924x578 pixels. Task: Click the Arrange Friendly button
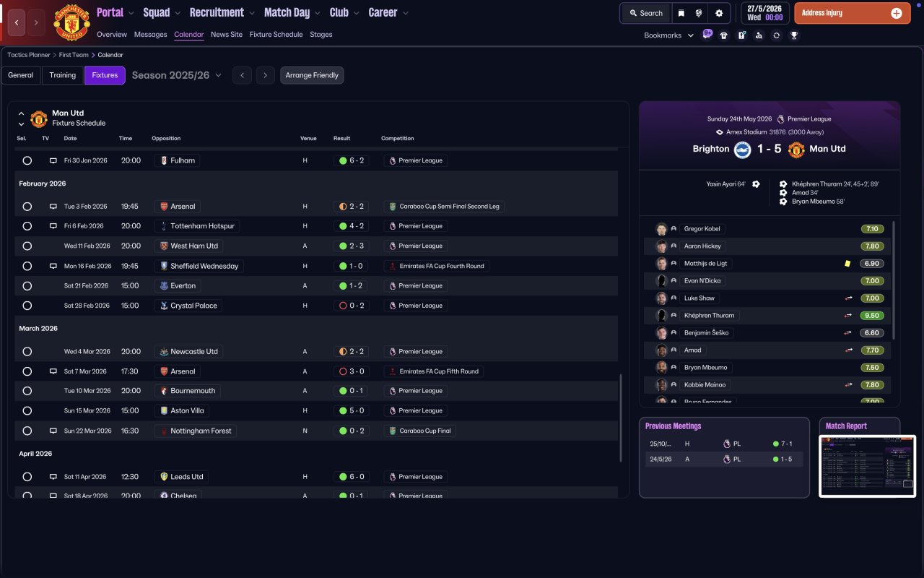[312, 75]
